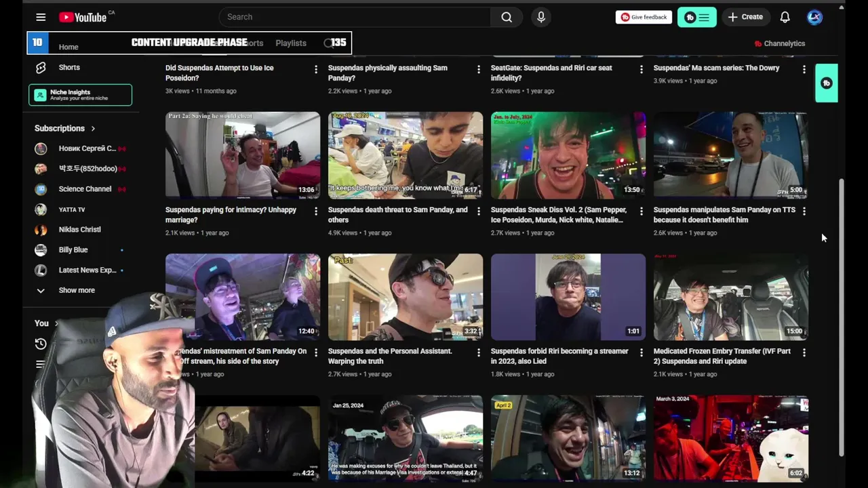Screen dimensions: 868x488
Task: Open the account avatar menu
Action: click(x=814, y=17)
